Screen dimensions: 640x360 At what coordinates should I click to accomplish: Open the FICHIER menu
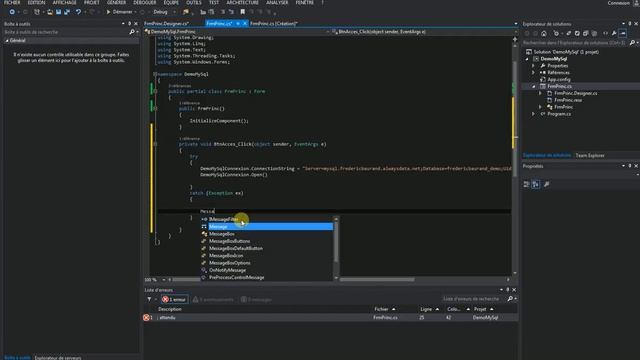12,2
